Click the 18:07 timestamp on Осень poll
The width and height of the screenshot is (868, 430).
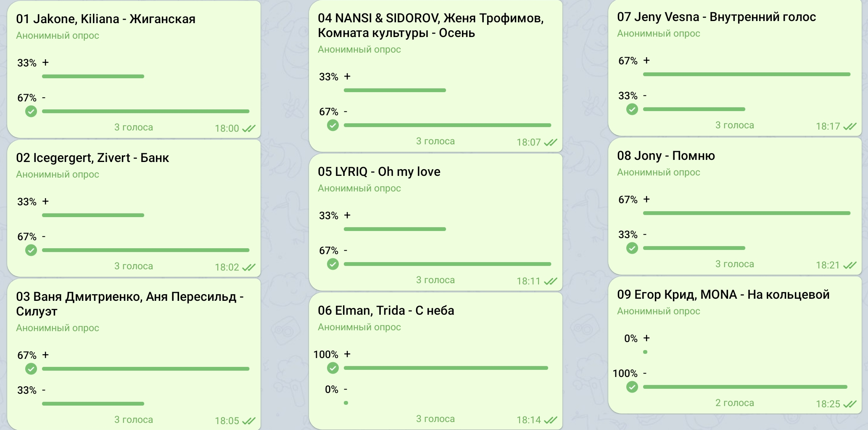tap(528, 142)
